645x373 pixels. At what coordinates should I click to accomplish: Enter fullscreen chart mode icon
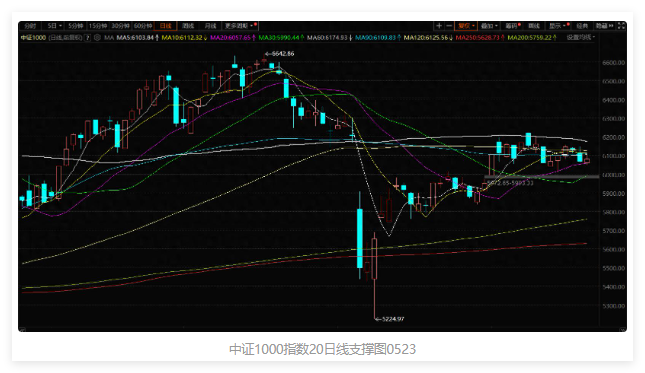pos(621,26)
